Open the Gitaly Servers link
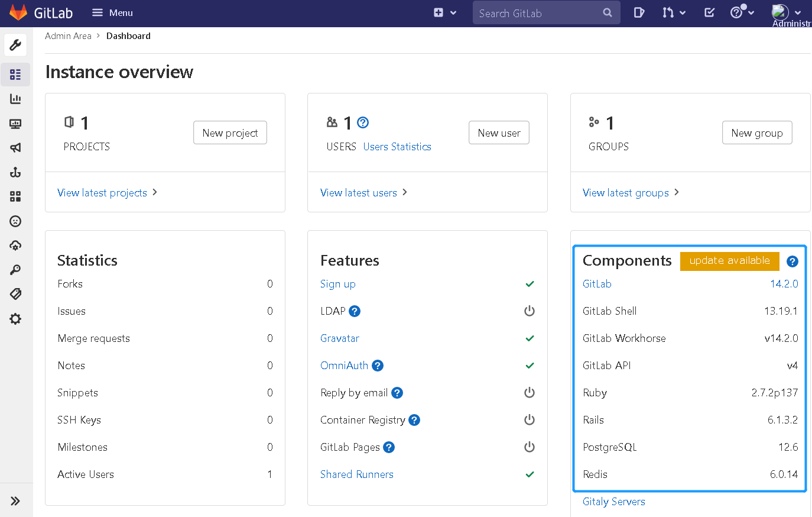 tap(614, 502)
